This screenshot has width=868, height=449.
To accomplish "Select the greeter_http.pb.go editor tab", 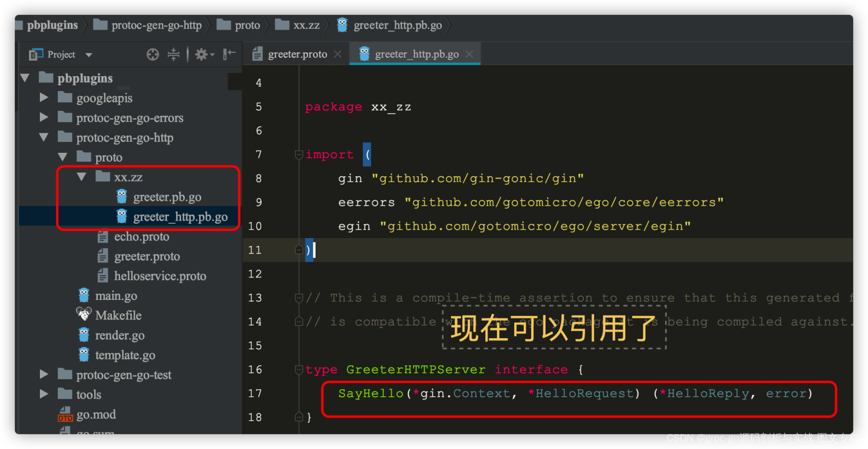I will point(416,54).
